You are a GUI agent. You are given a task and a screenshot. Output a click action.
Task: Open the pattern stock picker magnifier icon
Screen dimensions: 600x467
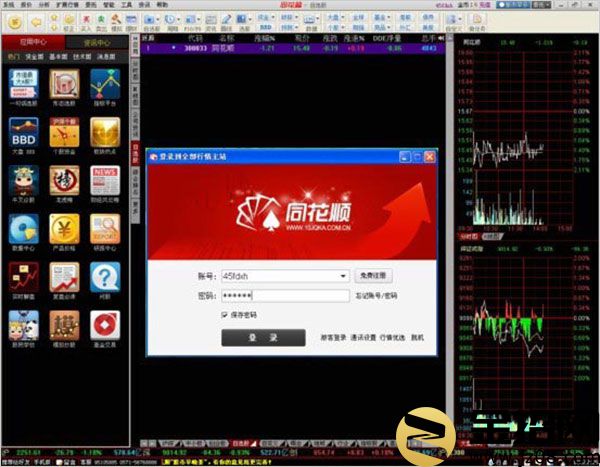tap(64, 84)
